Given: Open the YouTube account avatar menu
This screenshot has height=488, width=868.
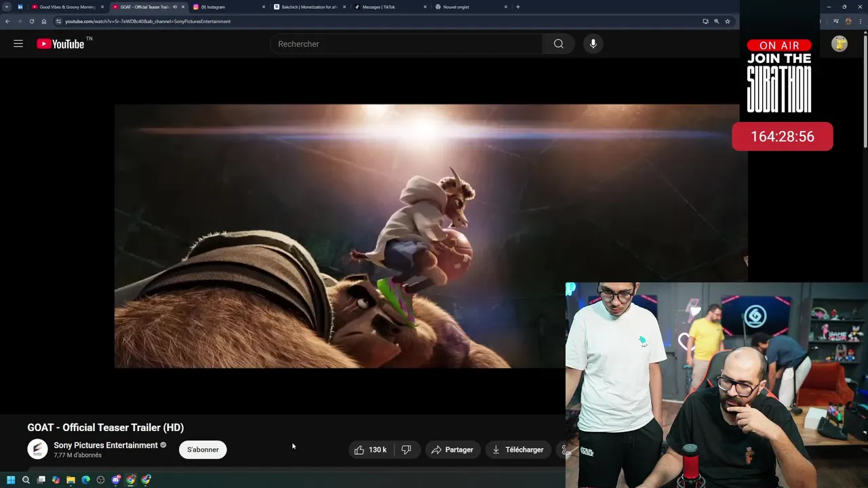Looking at the screenshot, I should [x=840, y=44].
